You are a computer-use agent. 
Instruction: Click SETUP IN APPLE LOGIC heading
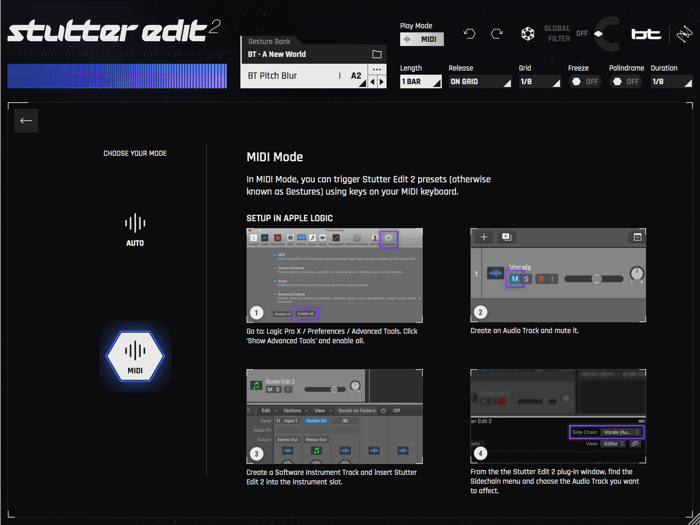[x=289, y=218]
